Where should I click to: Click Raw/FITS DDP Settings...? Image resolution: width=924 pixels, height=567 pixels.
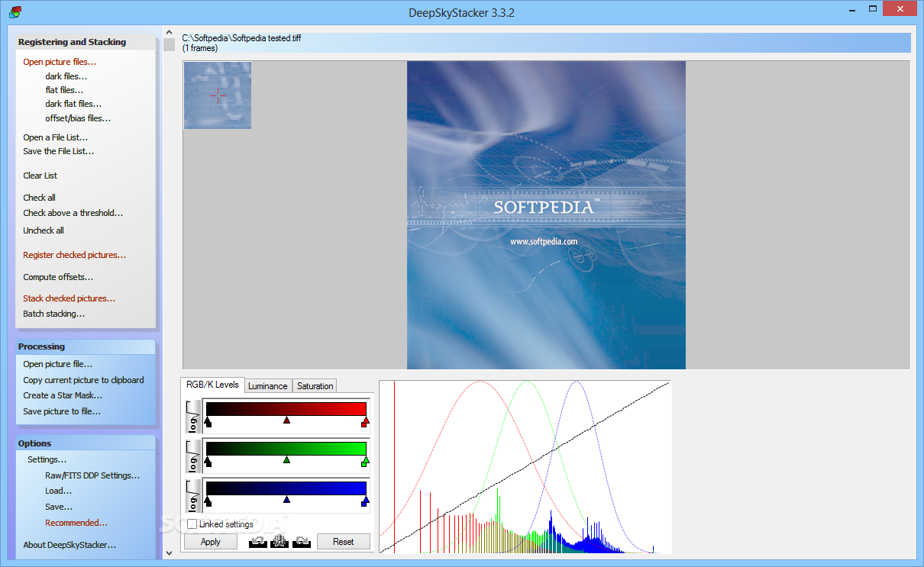[92, 475]
